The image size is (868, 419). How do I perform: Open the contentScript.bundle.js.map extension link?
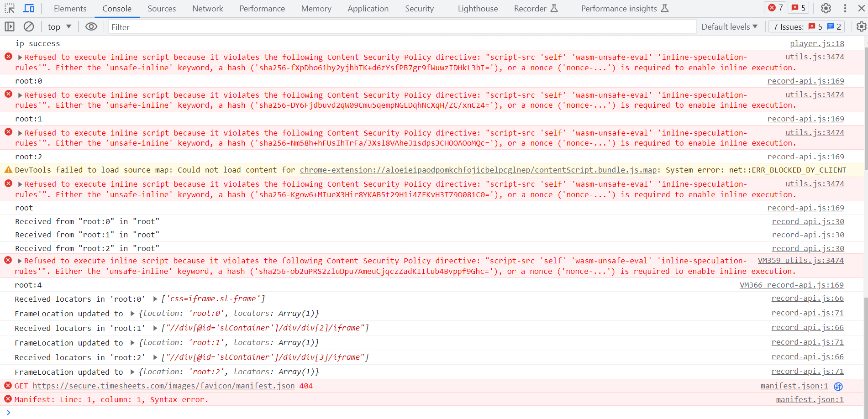click(x=478, y=170)
